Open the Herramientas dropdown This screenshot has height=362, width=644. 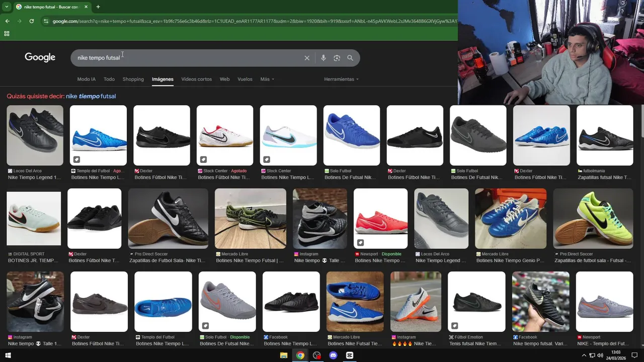pyautogui.click(x=342, y=79)
